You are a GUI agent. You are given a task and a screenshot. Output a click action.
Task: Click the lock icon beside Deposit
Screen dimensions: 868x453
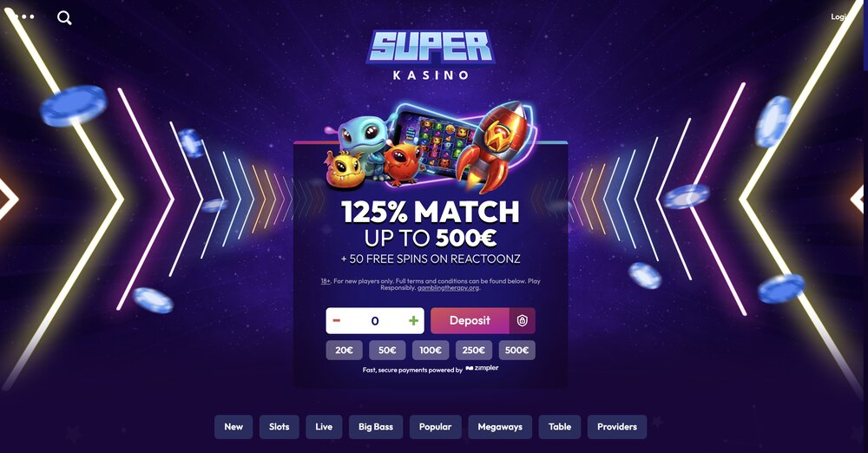pyautogui.click(x=522, y=320)
